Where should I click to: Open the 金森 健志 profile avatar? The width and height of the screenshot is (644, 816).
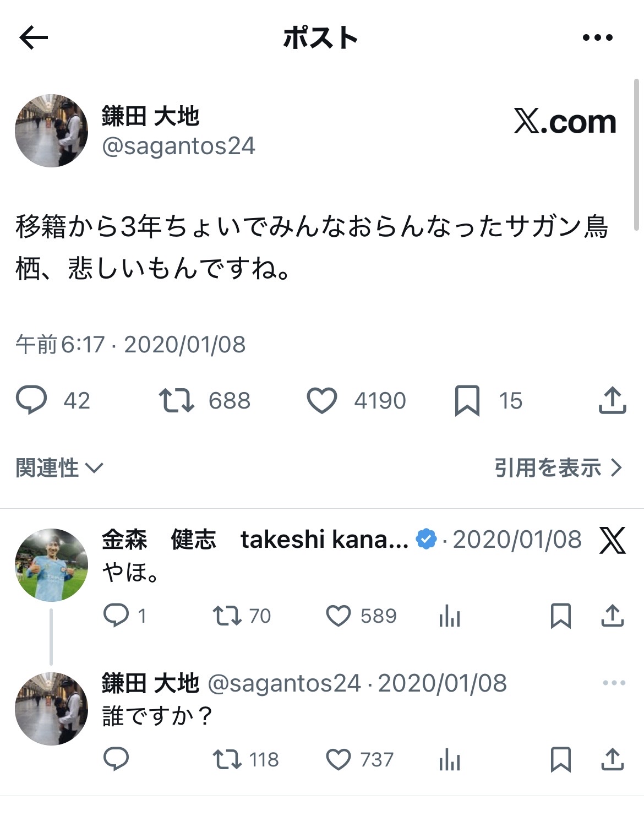coord(51,565)
